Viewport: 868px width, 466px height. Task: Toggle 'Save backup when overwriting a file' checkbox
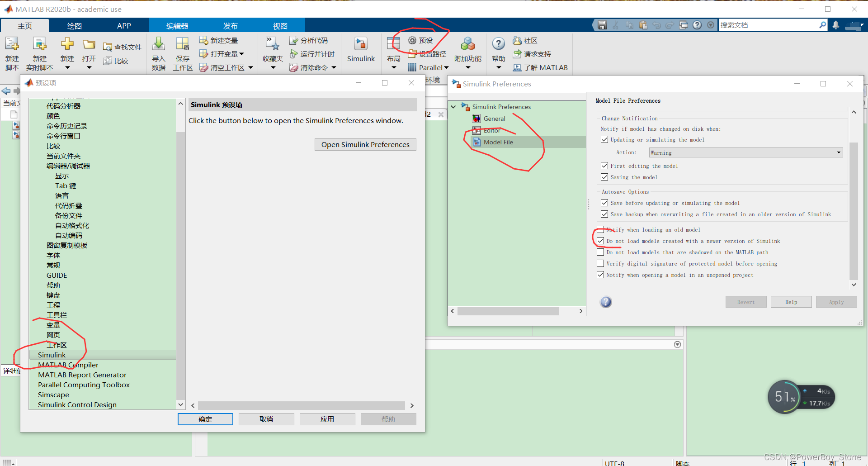[604, 214]
